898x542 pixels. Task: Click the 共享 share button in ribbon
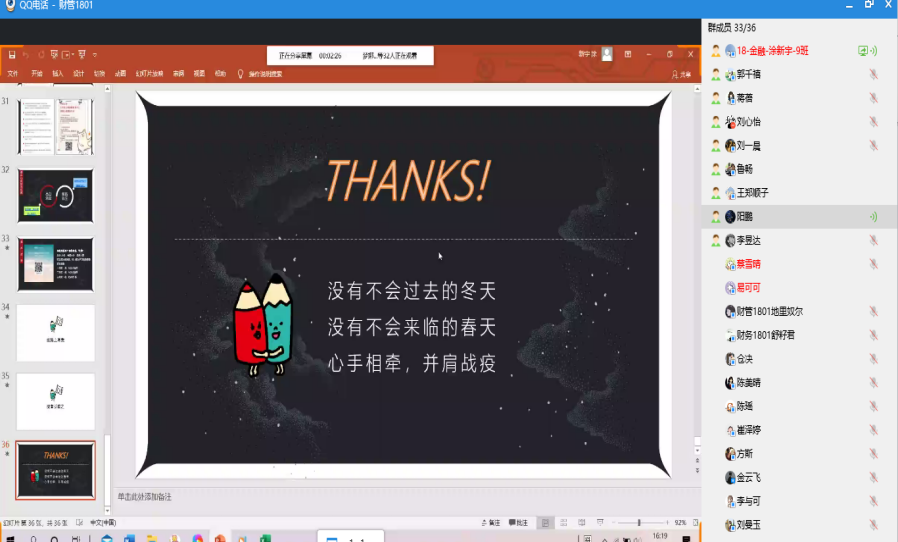(x=681, y=74)
